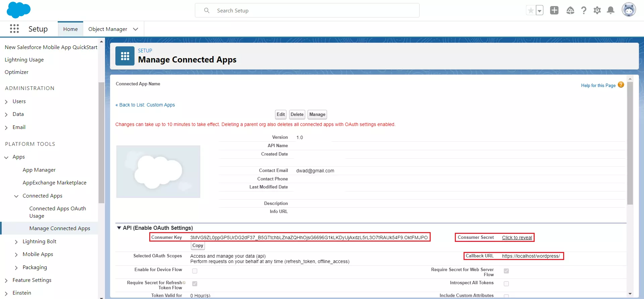Toggle Require Secret for Refresh Token Flow checkbox
This screenshot has width=644, height=299.
[x=195, y=284]
